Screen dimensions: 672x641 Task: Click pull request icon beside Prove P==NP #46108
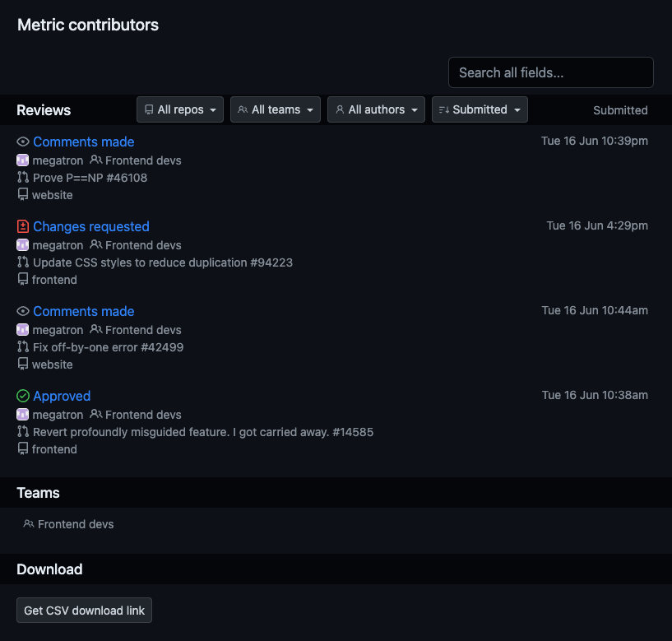click(x=23, y=177)
